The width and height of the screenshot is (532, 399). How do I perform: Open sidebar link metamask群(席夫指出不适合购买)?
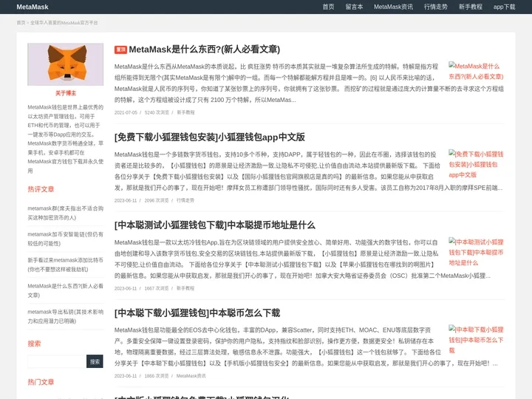[x=66, y=213]
